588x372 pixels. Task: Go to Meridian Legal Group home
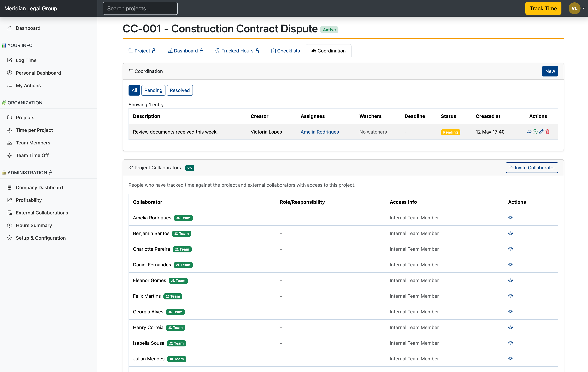(x=31, y=8)
